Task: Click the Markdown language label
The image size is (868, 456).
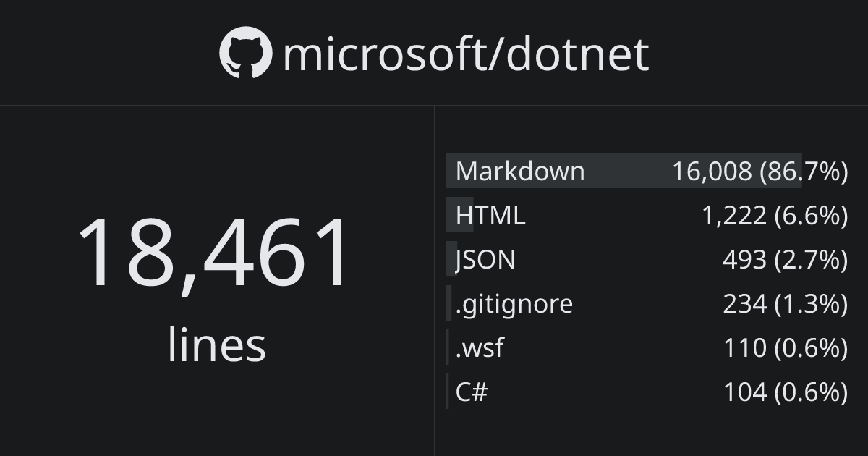Action: coord(520,172)
